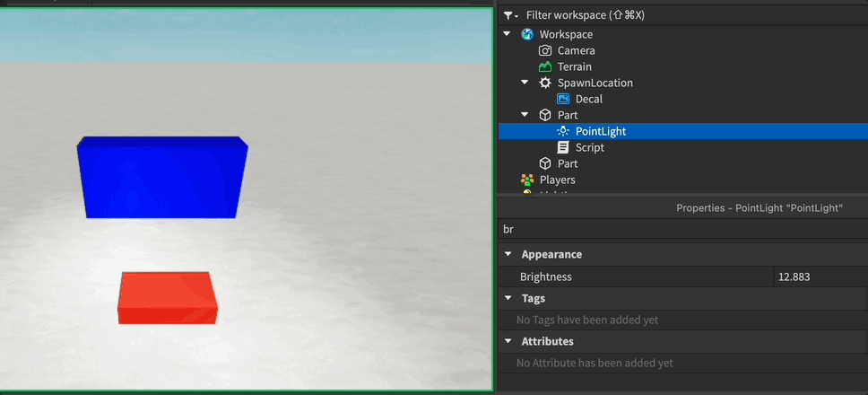The width and height of the screenshot is (868, 395).
Task: Click the Players people icon
Action: 527,180
